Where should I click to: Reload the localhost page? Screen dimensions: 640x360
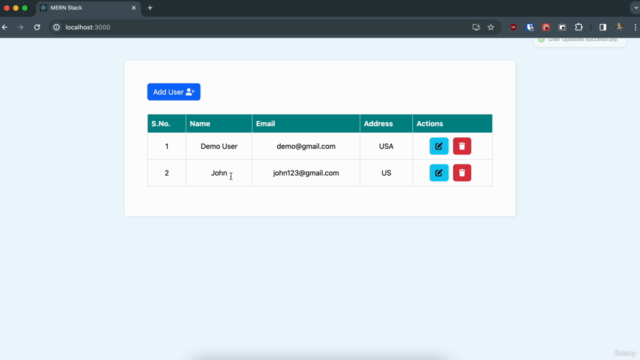[x=37, y=27]
